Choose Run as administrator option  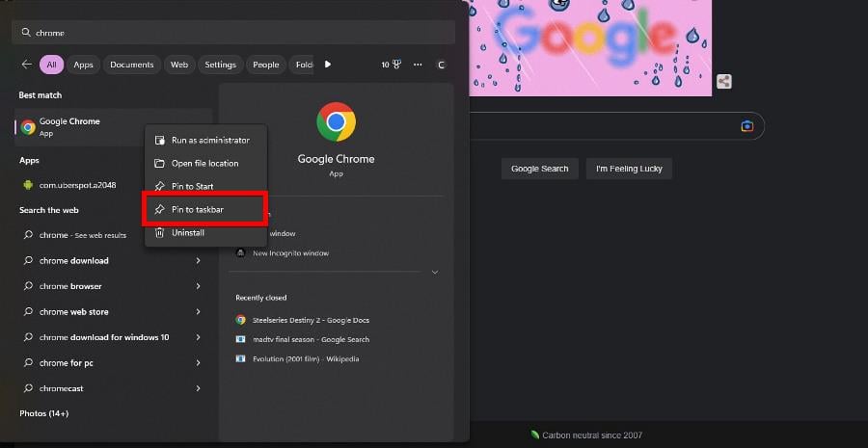[x=209, y=140]
